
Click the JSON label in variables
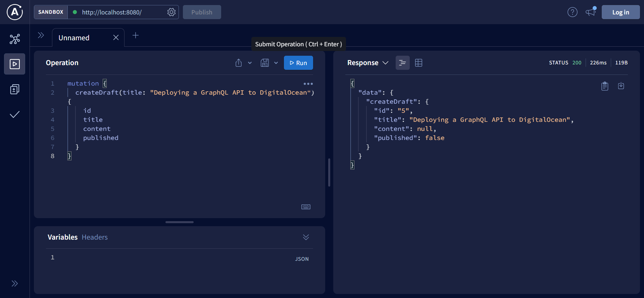pos(302,259)
